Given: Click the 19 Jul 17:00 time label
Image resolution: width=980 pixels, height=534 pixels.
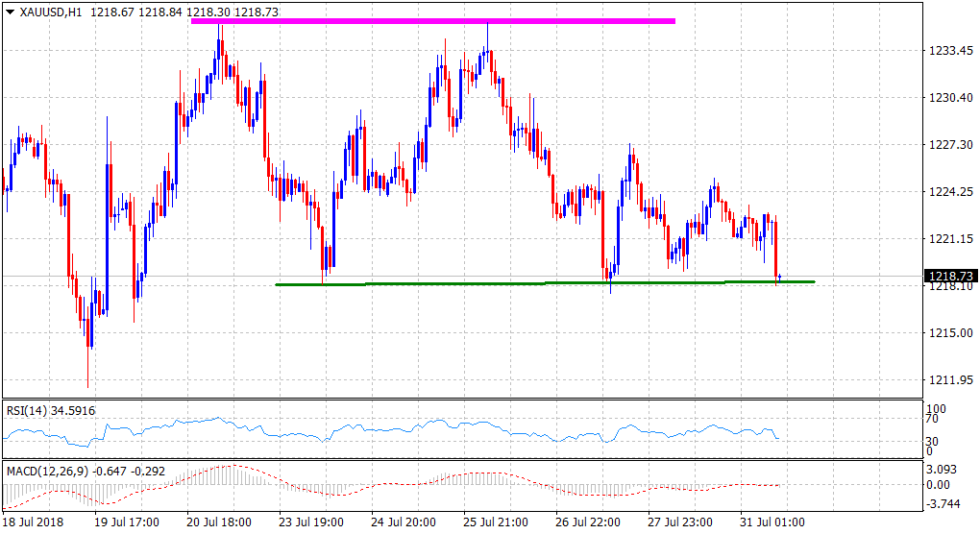Looking at the screenshot, I should click(x=127, y=522).
